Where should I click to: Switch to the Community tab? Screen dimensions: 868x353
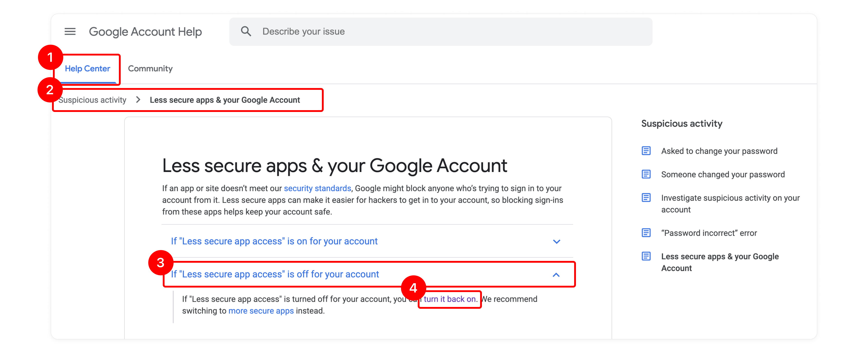[150, 69]
